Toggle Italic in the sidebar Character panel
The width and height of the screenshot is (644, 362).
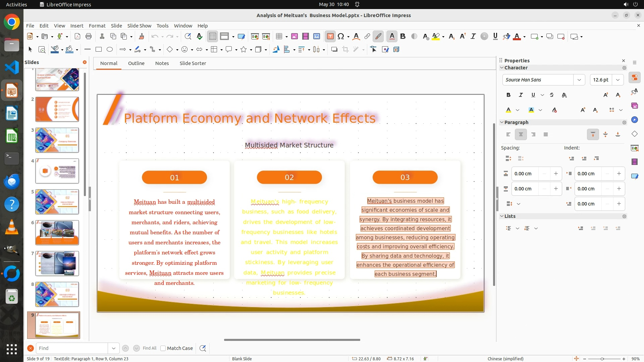pos(521,95)
